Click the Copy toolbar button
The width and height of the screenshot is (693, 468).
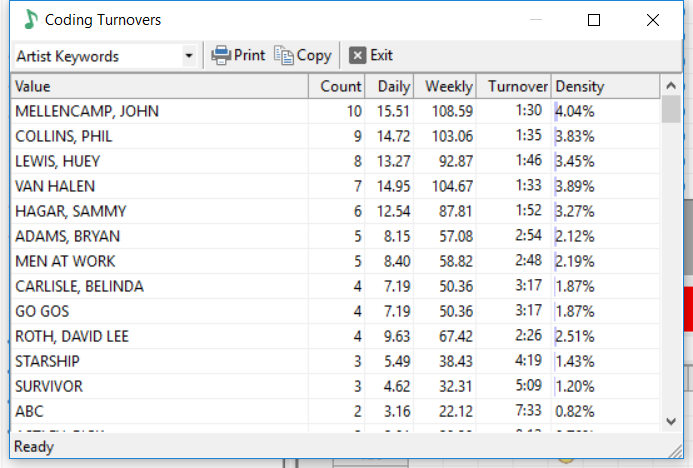pos(303,56)
